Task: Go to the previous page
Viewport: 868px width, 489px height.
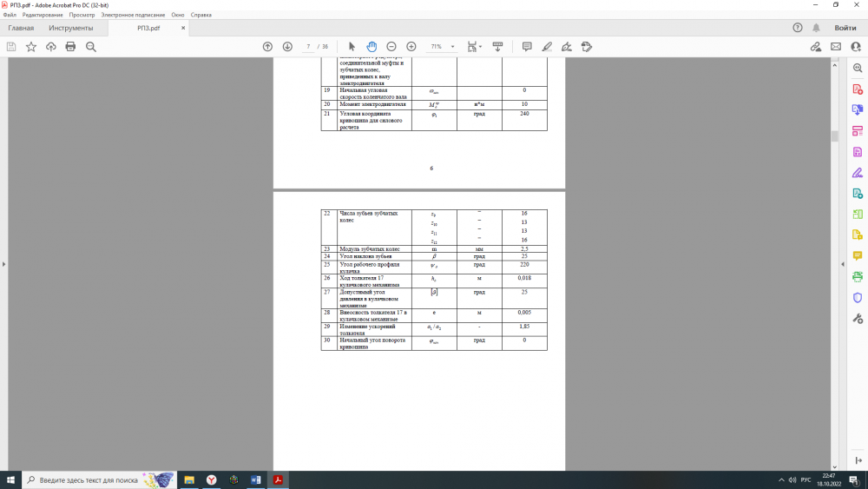Action: pos(267,47)
